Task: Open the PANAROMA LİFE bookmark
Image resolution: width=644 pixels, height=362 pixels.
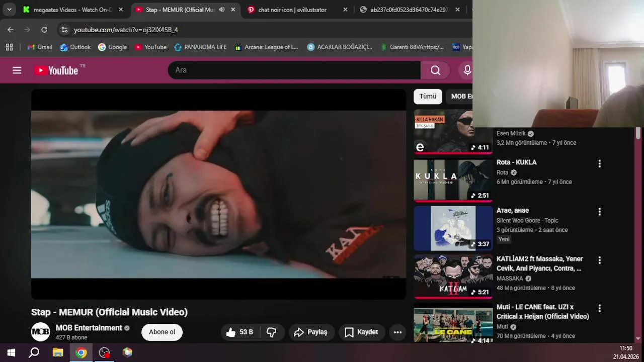Action: (x=200, y=47)
